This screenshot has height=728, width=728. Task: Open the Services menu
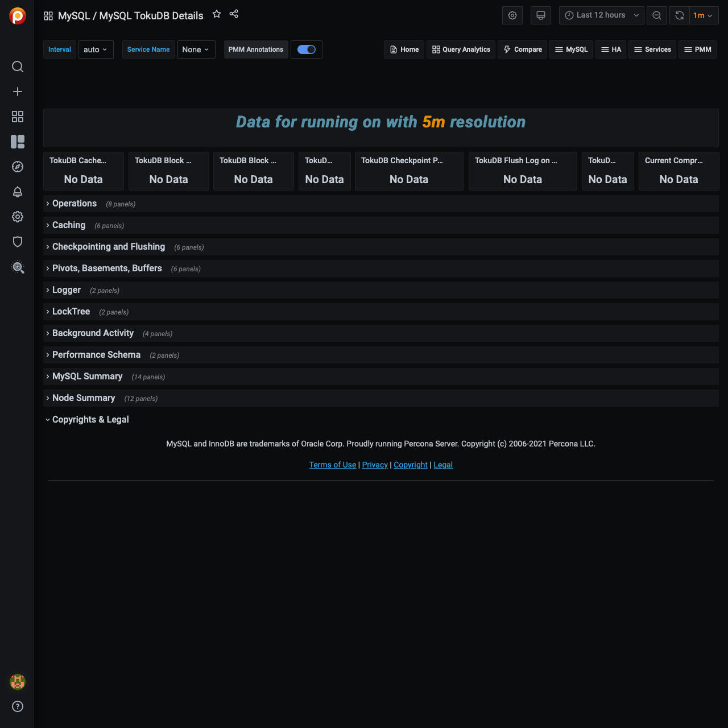coord(652,49)
